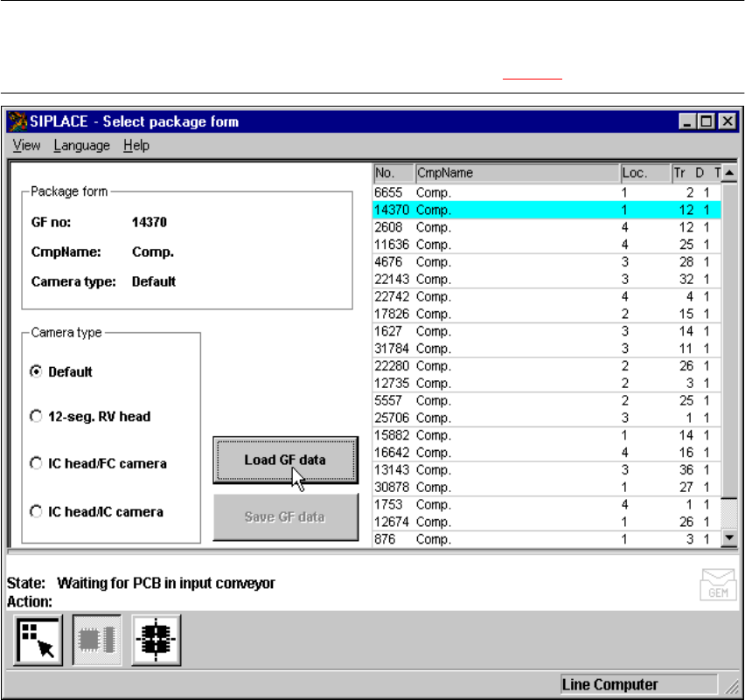Select 12-seg. RV head camera type

pos(36,417)
